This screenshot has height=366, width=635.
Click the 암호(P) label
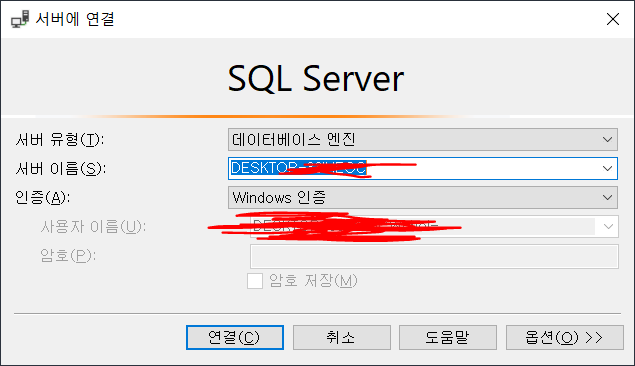coord(68,255)
